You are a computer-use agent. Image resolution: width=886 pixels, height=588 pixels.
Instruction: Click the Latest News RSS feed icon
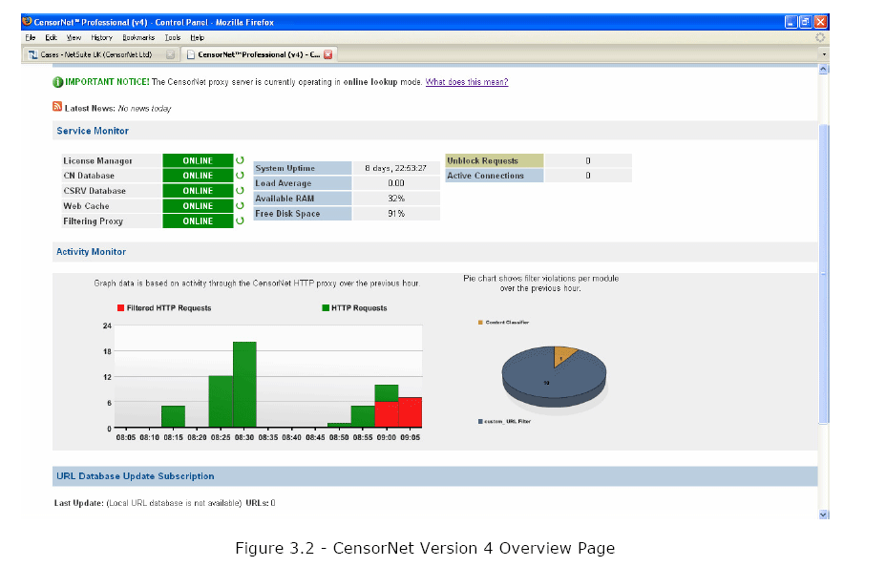coord(57,106)
